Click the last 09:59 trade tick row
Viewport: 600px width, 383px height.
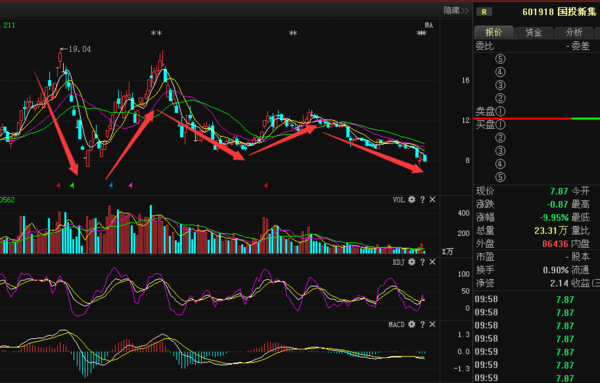coord(537,378)
